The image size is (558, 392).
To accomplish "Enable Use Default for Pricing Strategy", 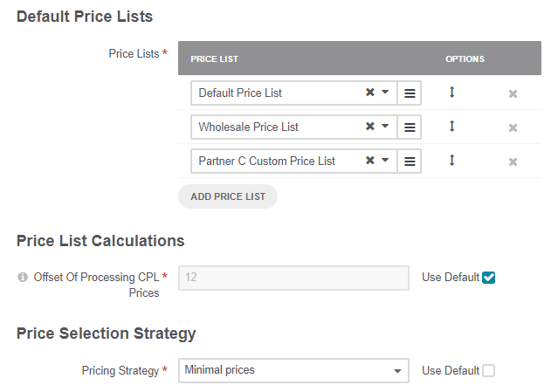I will (x=489, y=370).
